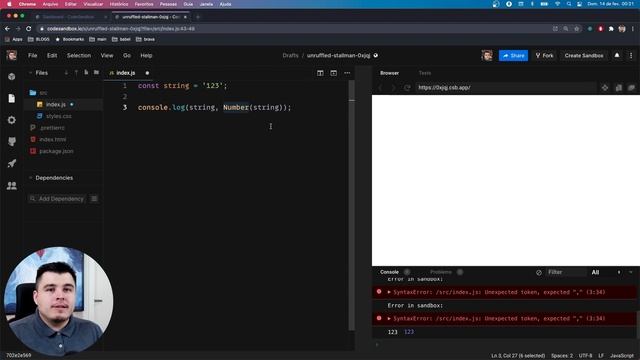Select the index.js editor tab

[126, 73]
